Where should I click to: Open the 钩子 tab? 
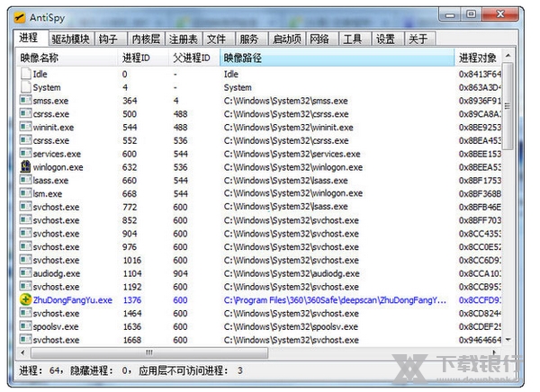(x=111, y=39)
